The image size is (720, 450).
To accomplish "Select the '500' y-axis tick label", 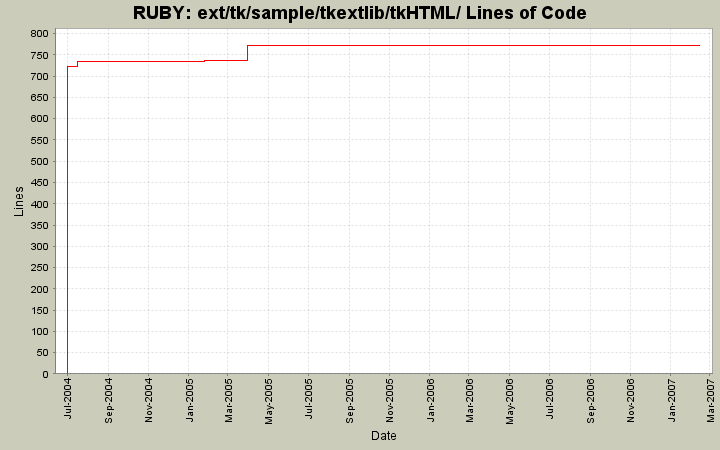I will tap(39, 161).
